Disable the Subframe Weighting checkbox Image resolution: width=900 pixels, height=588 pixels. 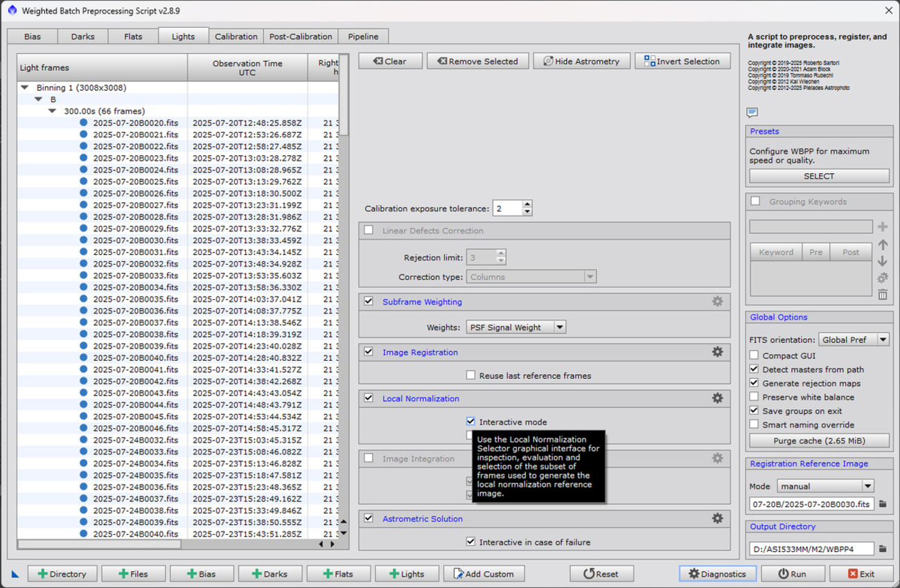[x=369, y=302]
